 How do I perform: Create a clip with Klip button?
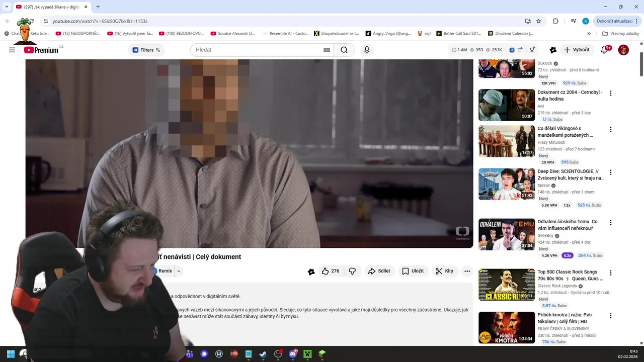[x=444, y=271]
